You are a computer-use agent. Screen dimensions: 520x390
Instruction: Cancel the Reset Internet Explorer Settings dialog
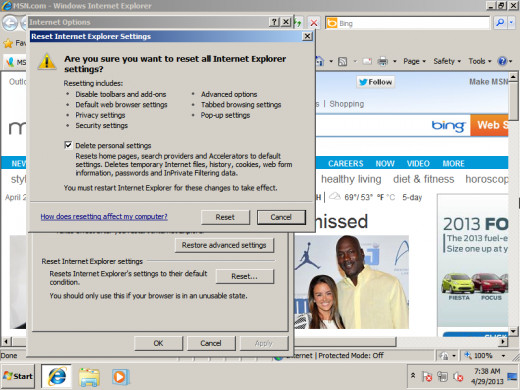pos(281,217)
